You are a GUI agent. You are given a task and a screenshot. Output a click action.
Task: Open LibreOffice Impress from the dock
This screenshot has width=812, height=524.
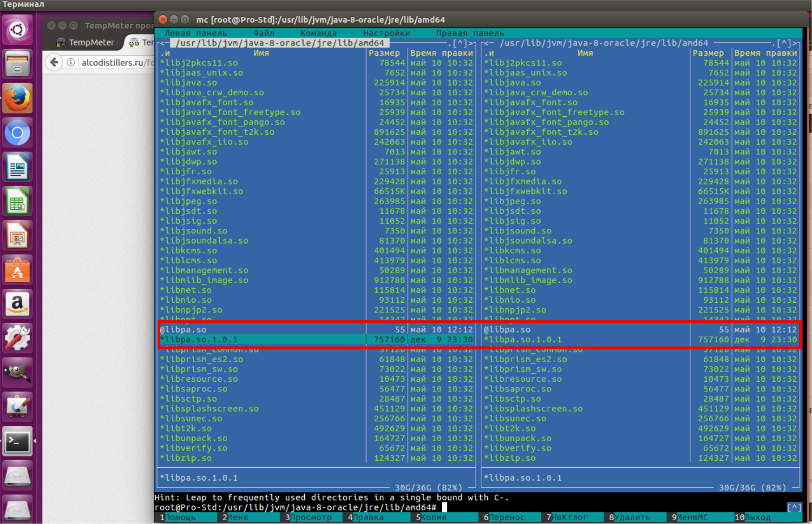click(17, 235)
